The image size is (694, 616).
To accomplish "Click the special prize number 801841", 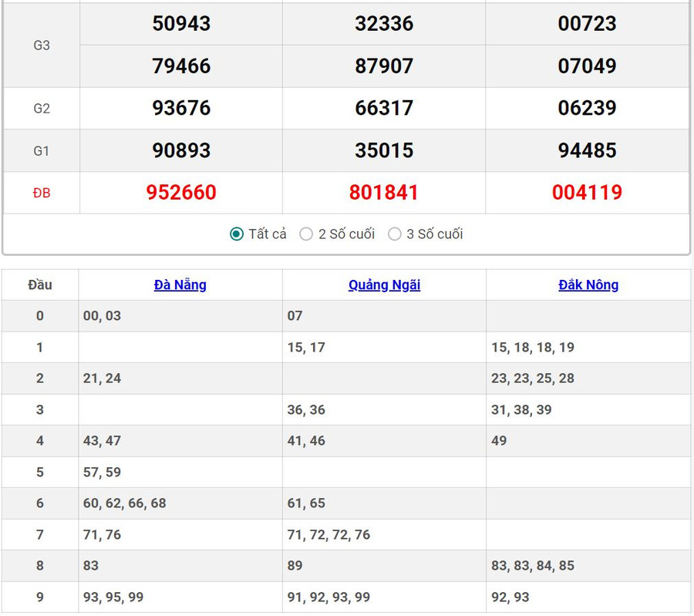I will (x=384, y=193).
